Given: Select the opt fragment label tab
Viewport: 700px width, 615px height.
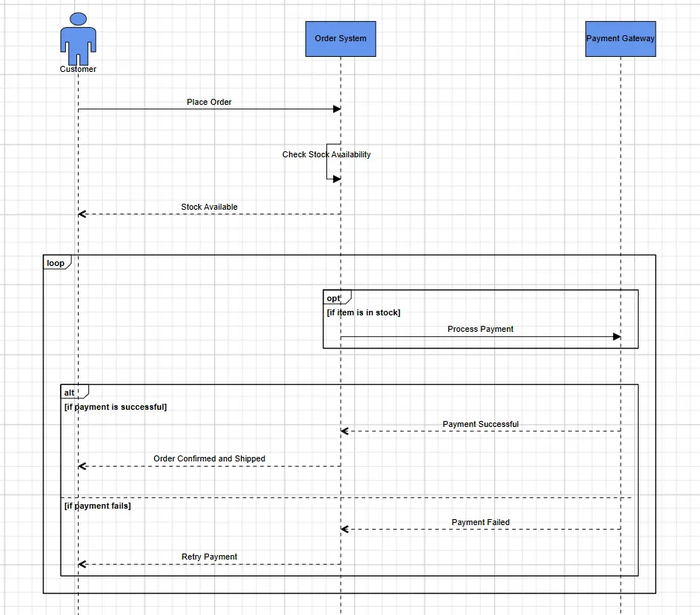Looking at the screenshot, I should coord(337,297).
